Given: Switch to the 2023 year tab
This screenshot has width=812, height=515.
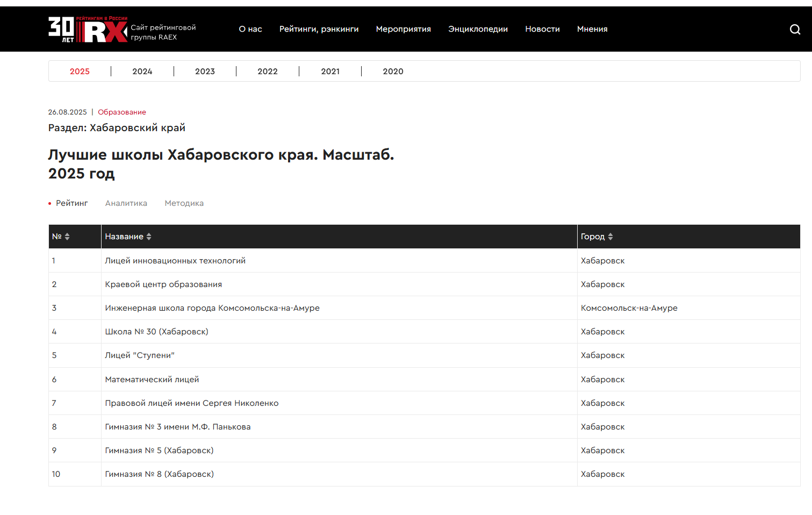Looking at the screenshot, I should pos(205,71).
